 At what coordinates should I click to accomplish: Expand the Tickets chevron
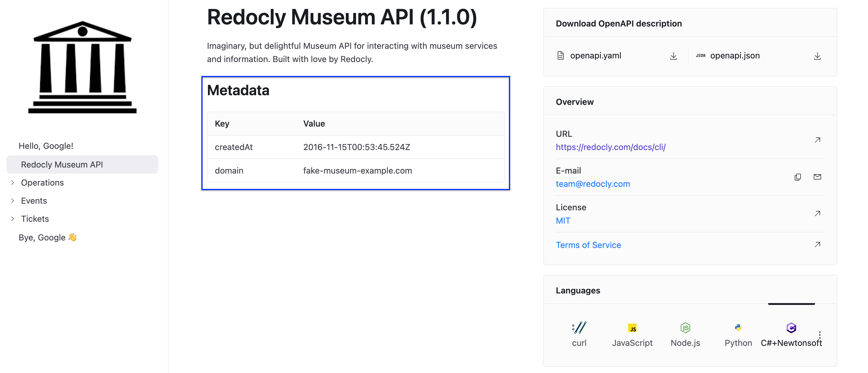click(x=12, y=219)
